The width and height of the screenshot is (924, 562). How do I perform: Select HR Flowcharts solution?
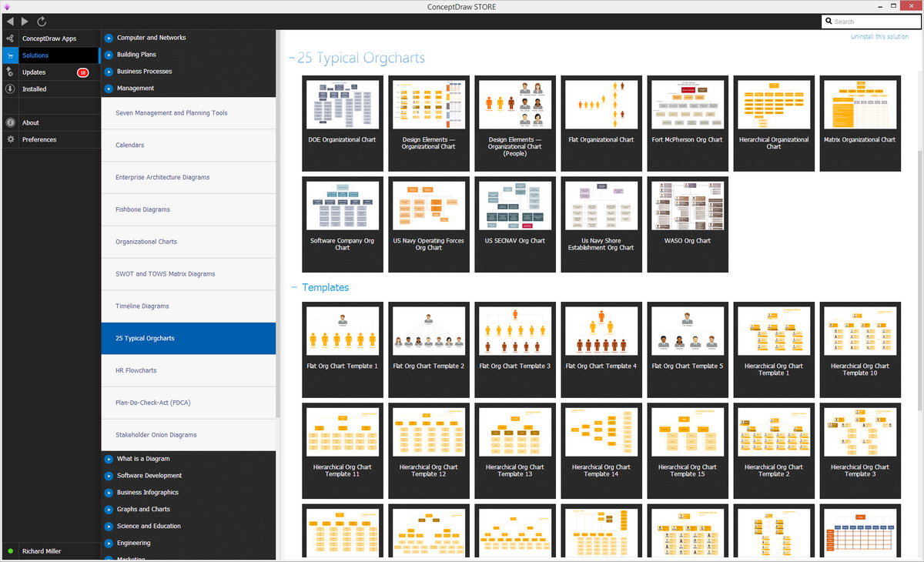point(188,371)
